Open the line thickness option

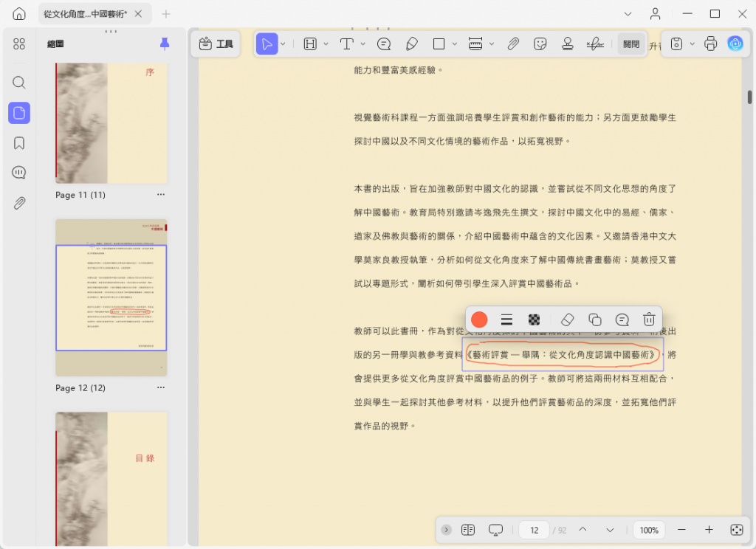(506, 320)
